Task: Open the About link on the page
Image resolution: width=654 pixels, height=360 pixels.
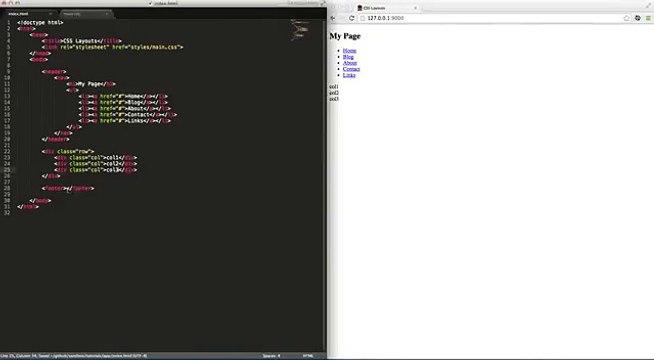Action: point(350,63)
